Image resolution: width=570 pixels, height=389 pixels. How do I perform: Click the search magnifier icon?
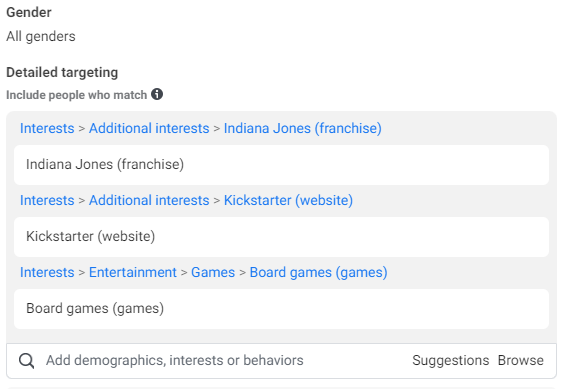tap(27, 361)
